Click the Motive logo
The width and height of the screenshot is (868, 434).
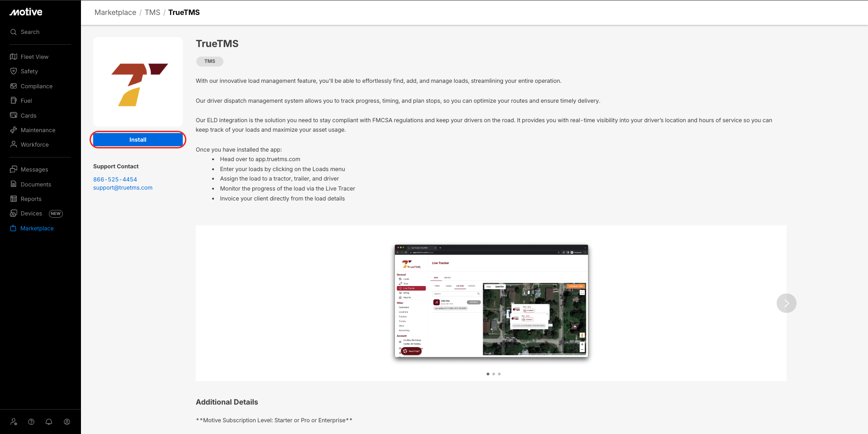pos(26,12)
